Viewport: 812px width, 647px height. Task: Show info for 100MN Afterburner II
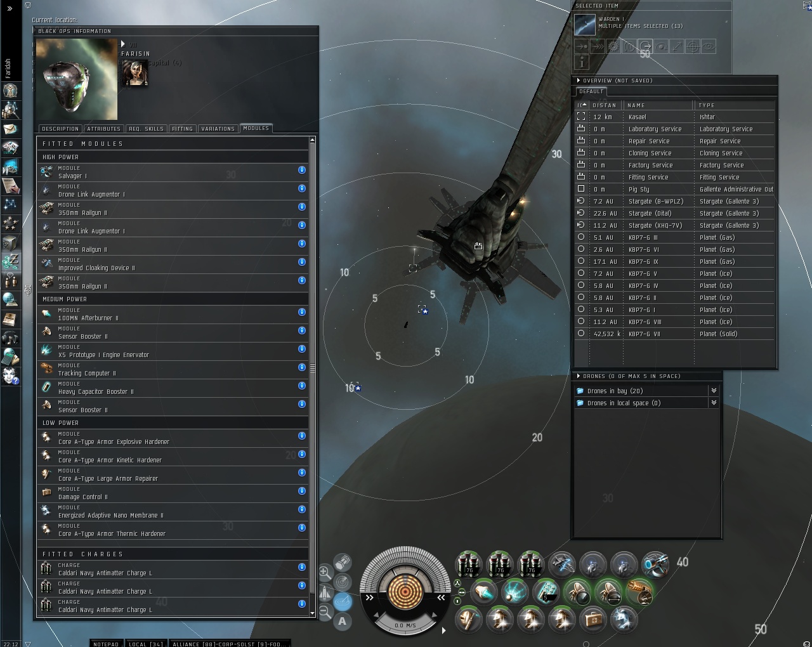click(302, 312)
